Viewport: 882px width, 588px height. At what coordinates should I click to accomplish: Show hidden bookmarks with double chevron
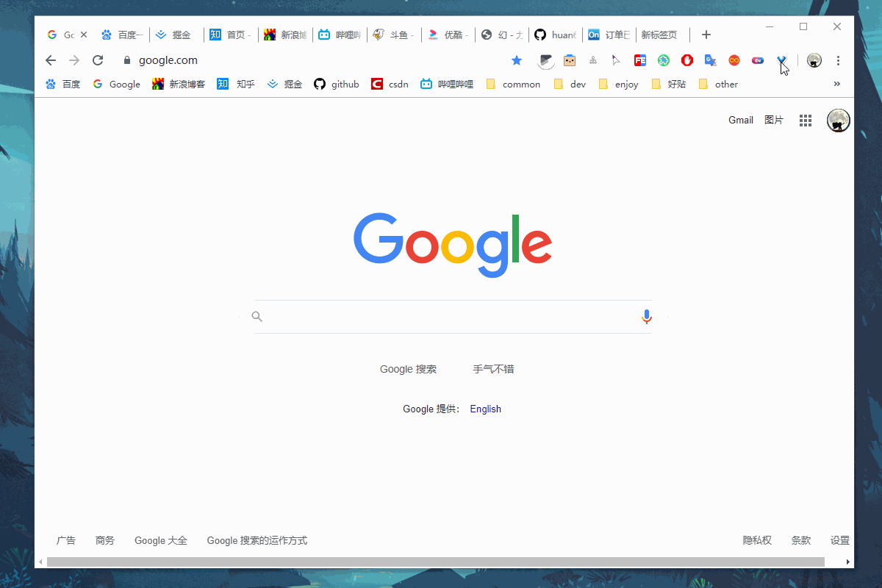(x=836, y=84)
